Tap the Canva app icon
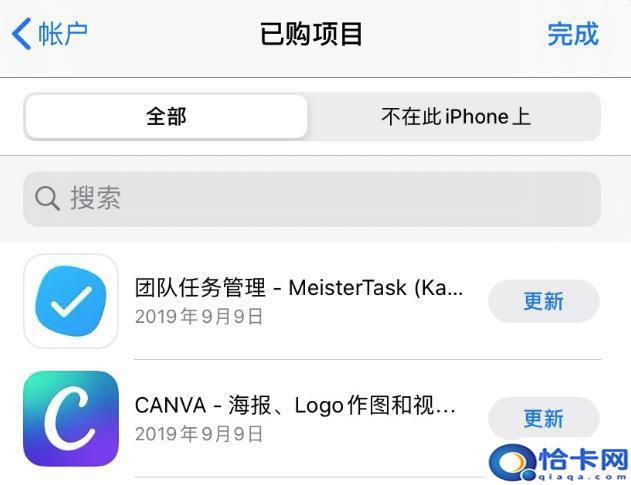 [71, 419]
